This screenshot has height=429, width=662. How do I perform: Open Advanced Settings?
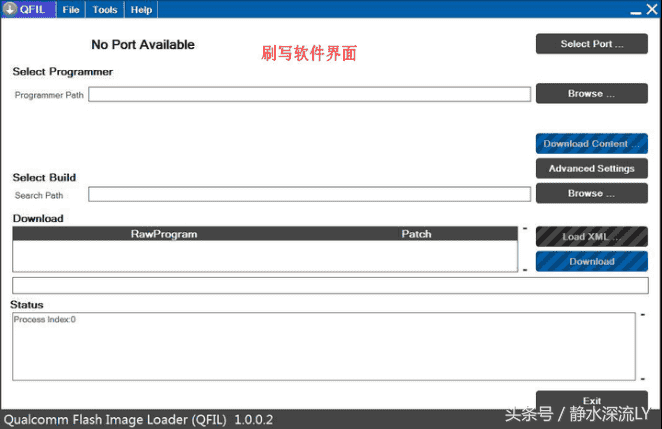pos(591,168)
